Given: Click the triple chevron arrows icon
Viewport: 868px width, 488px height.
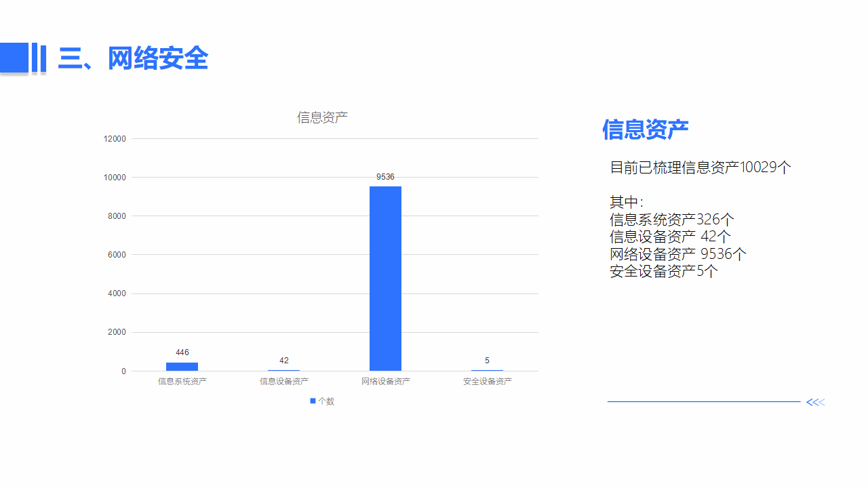Looking at the screenshot, I should [x=815, y=402].
